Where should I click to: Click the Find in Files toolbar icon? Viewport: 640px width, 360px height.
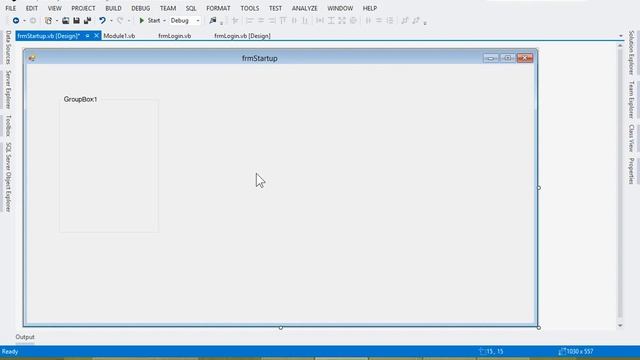[x=212, y=20]
